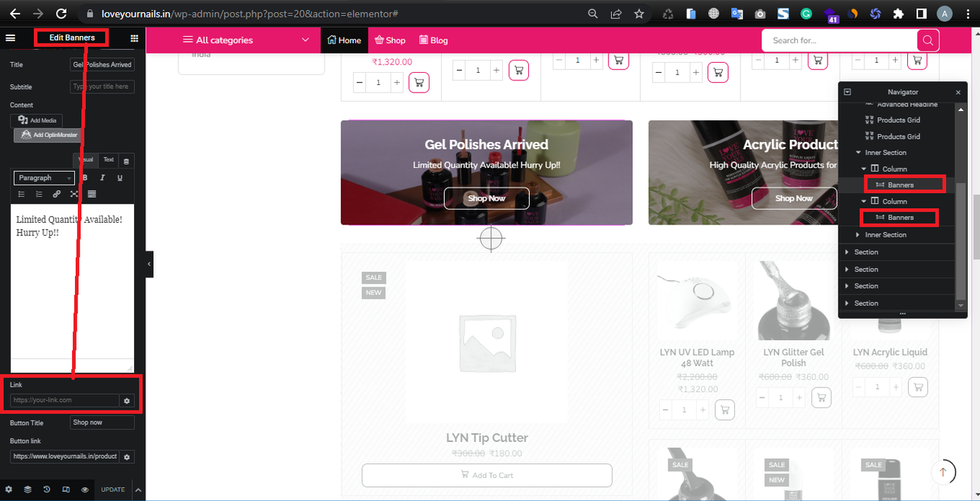Switch to Visual editor tab
980x501 pixels.
tap(85, 159)
